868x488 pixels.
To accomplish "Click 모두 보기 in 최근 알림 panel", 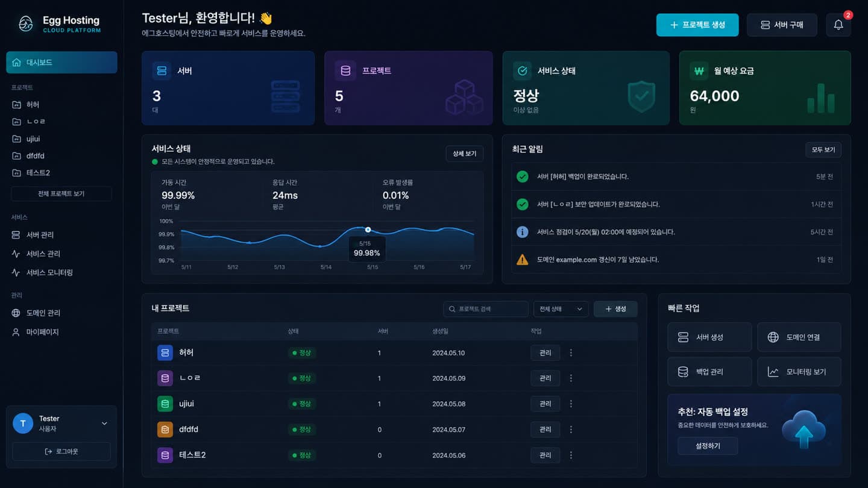I will click(823, 150).
